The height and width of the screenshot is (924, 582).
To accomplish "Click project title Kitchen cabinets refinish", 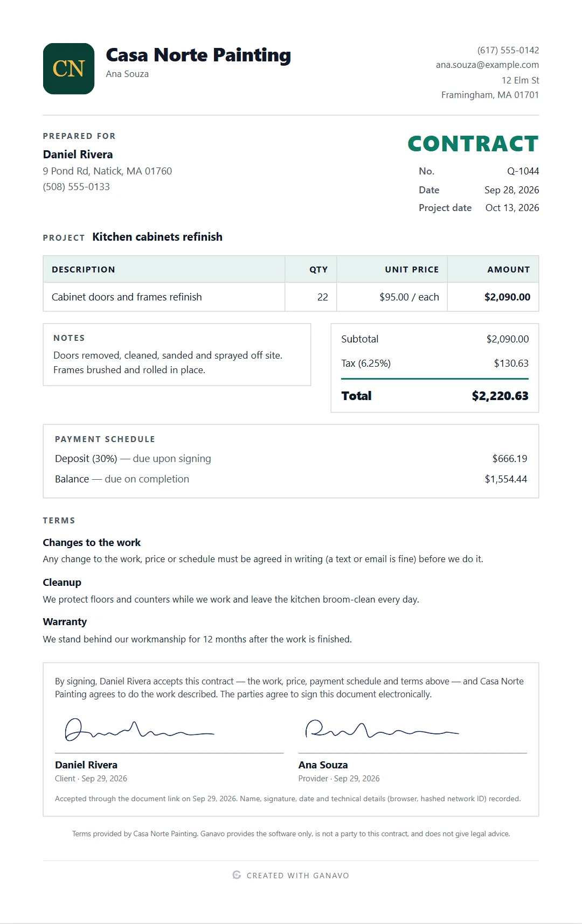I will pyautogui.click(x=157, y=237).
